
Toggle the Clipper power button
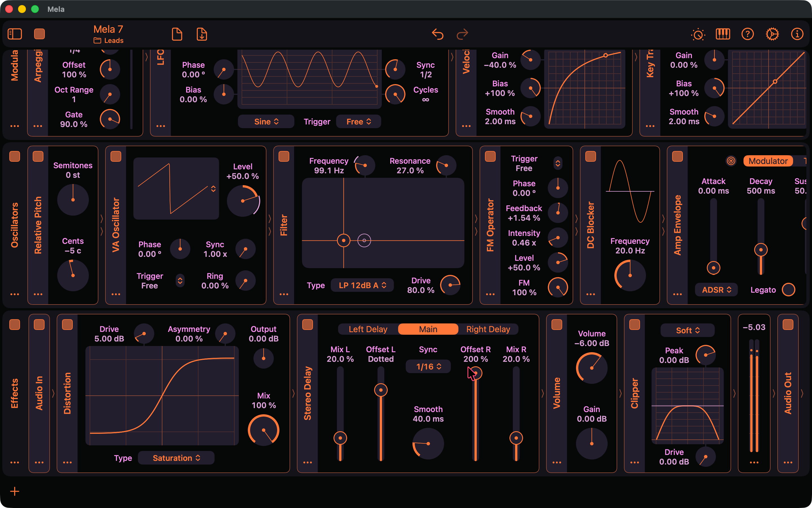tap(634, 325)
